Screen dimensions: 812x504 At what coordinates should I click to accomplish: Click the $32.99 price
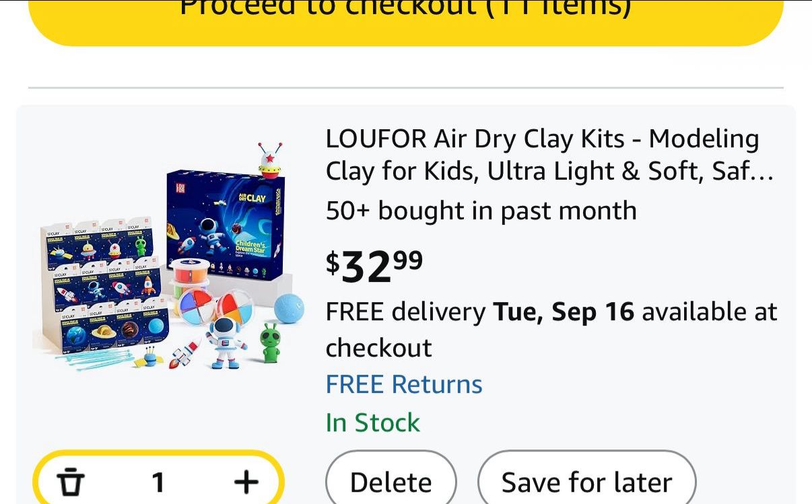click(374, 266)
